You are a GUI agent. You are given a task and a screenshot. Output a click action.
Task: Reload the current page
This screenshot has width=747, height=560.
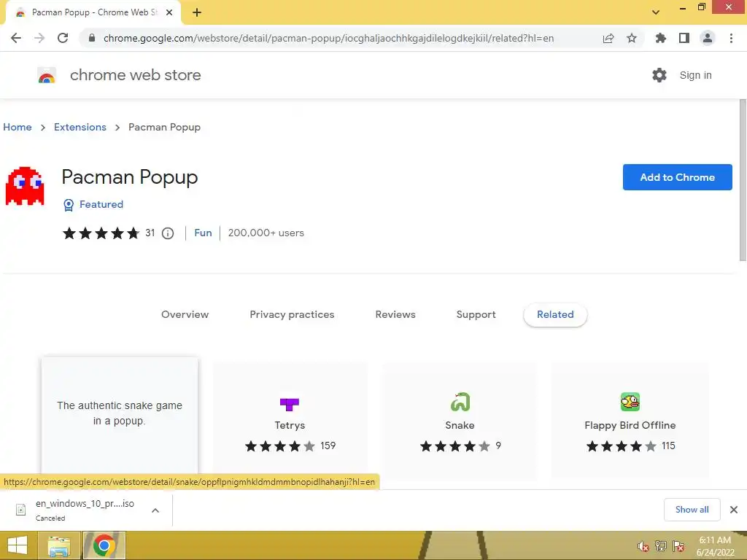coord(63,38)
